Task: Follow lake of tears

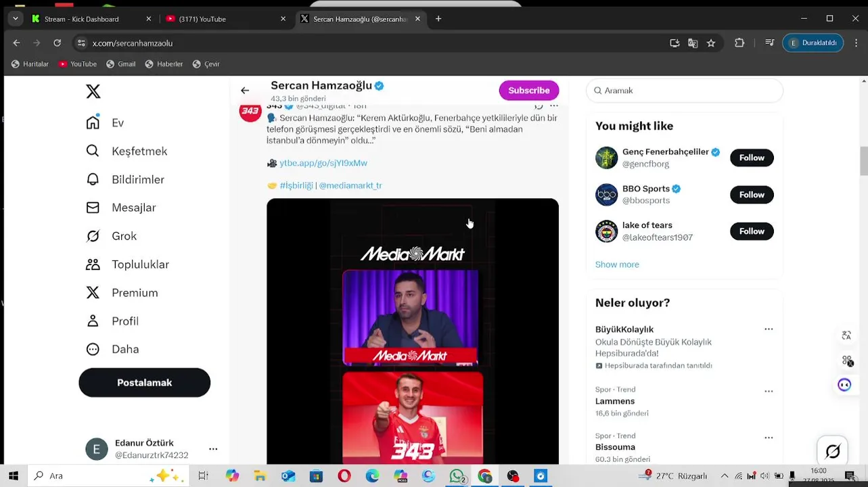Action: (x=752, y=231)
